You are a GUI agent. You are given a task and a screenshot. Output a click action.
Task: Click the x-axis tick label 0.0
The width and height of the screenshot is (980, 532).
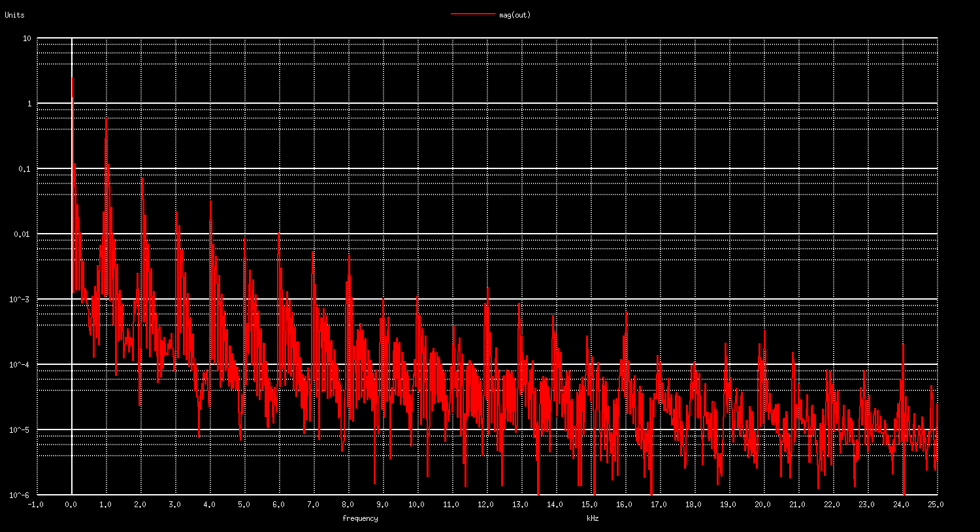(71, 505)
